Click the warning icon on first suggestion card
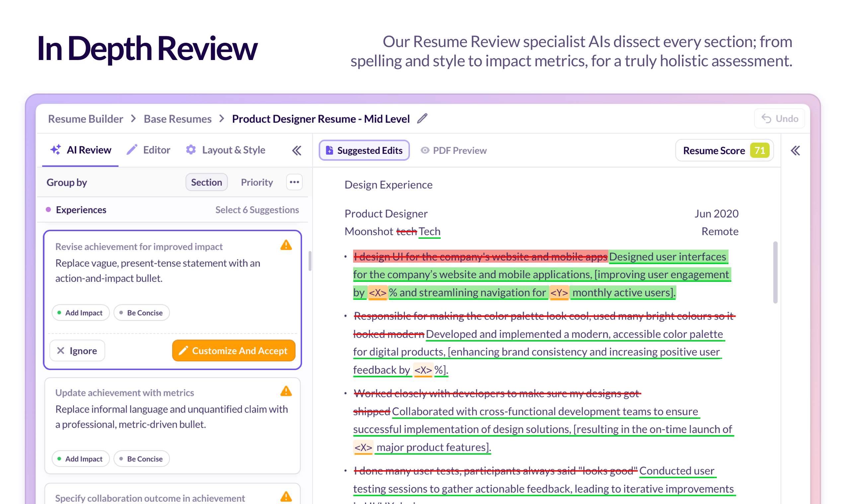 pos(286,245)
